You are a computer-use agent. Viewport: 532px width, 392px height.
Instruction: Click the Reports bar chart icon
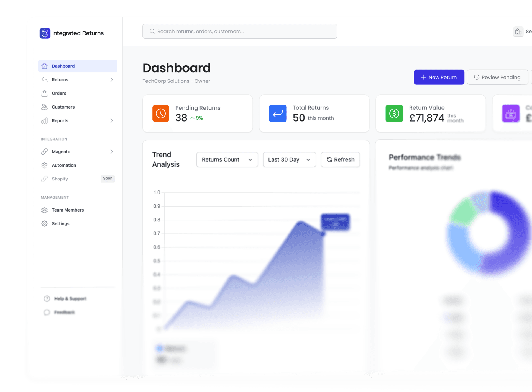(44, 121)
